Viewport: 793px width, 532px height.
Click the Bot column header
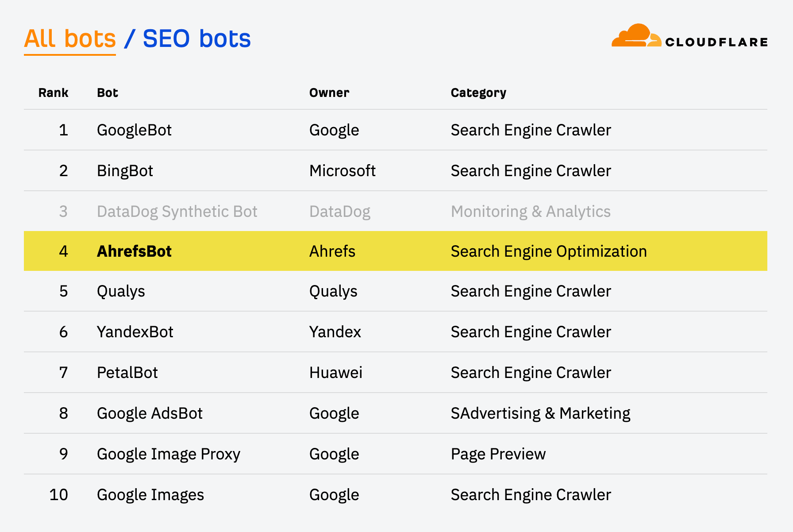tap(107, 93)
